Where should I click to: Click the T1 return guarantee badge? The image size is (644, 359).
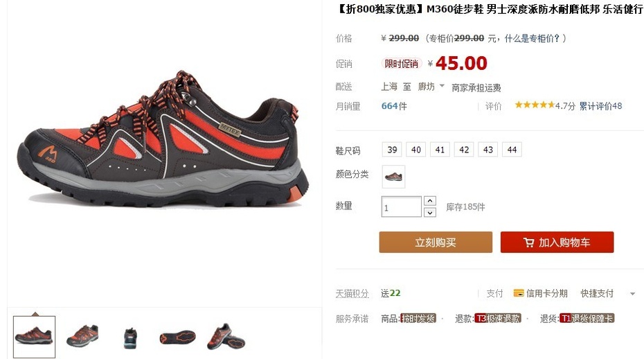587,318
